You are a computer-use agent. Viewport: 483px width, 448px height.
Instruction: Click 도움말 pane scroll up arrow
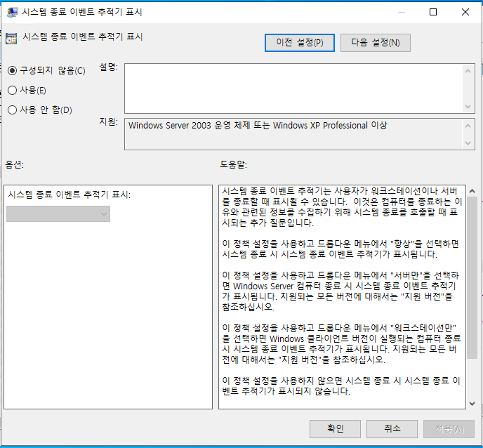click(x=472, y=191)
